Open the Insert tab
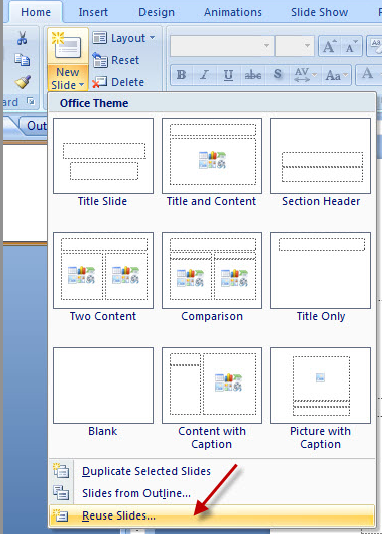The height and width of the screenshot is (534, 382). [x=93, y=12]
